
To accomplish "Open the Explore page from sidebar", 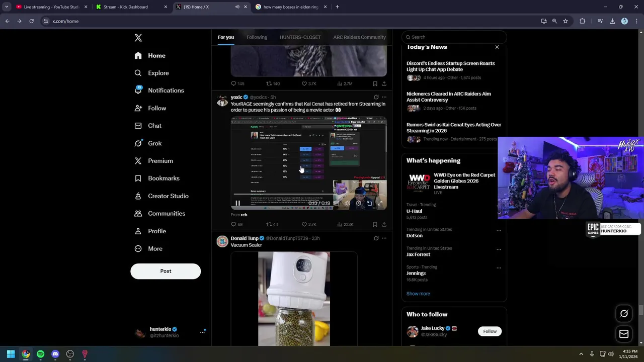I will (151, 73).
